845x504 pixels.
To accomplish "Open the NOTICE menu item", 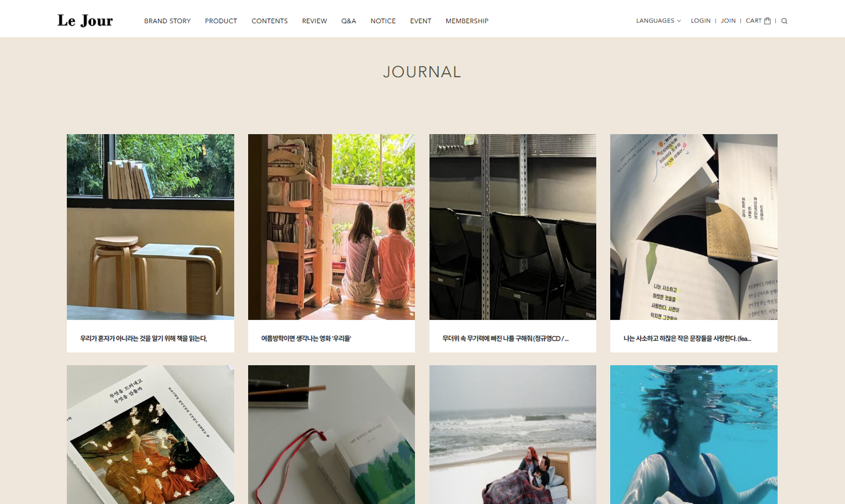I will 383,21.
